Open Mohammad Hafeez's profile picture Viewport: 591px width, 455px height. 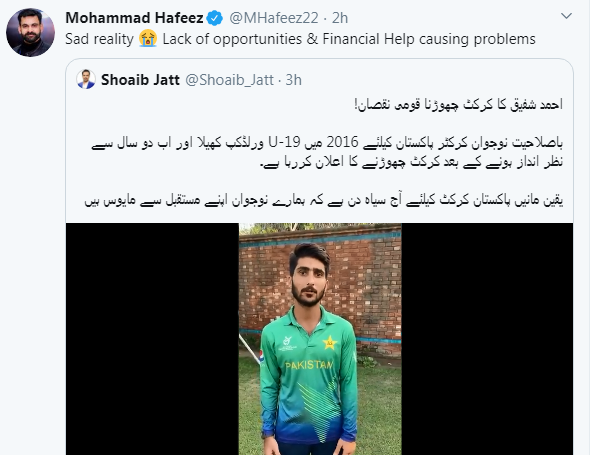click(x=31, y=32)
